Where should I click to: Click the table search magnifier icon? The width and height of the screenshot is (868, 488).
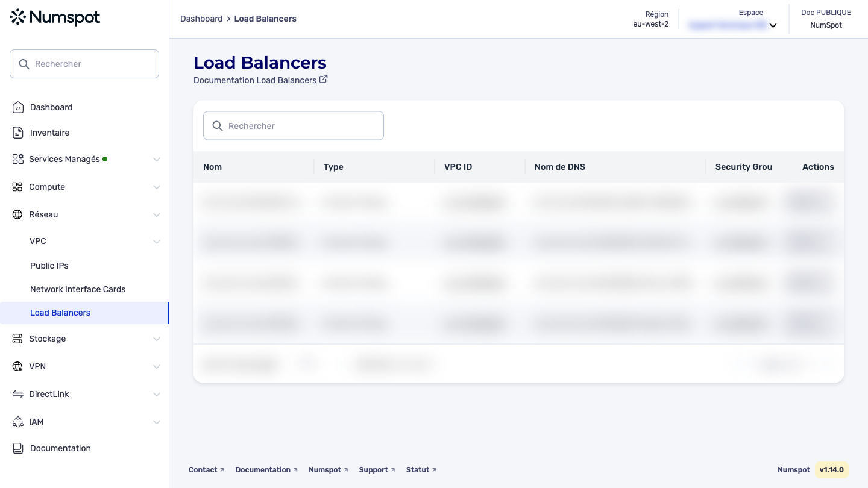coord(218,126)
